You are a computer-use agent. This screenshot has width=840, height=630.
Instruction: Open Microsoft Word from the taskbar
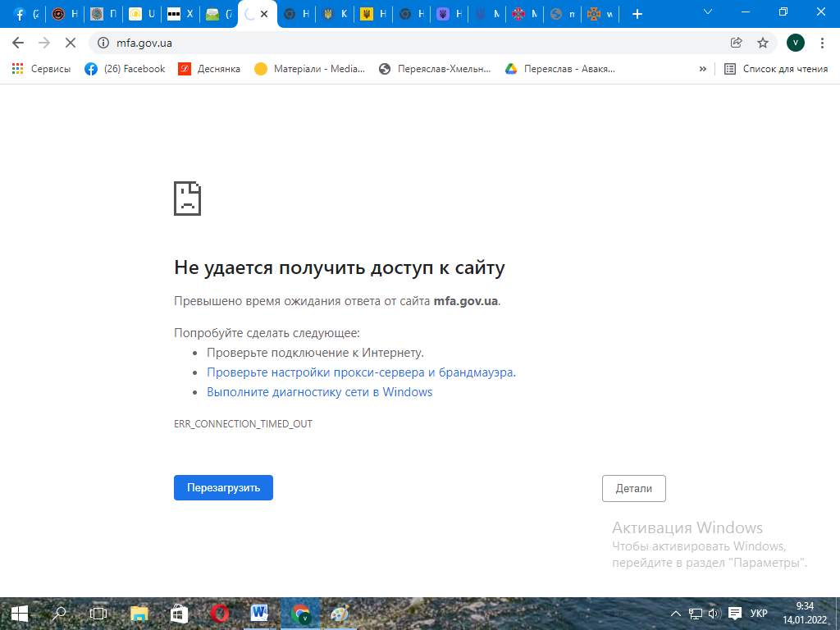tap(260, 613)
